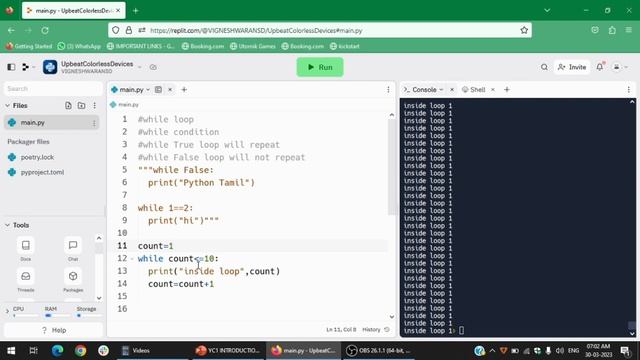
Task: Open the Docs tool
Action: [25, 249]
